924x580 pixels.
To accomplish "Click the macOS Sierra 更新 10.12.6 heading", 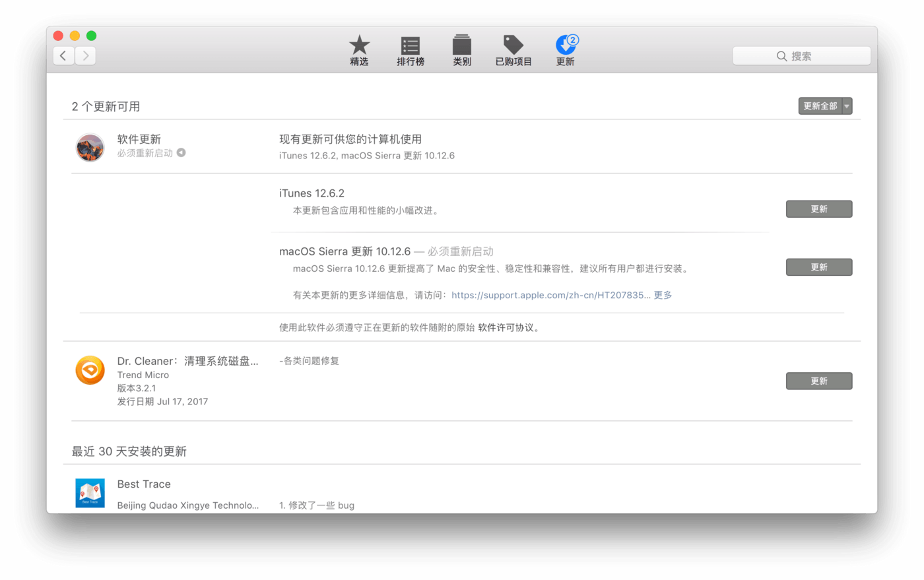I will 345,251.
